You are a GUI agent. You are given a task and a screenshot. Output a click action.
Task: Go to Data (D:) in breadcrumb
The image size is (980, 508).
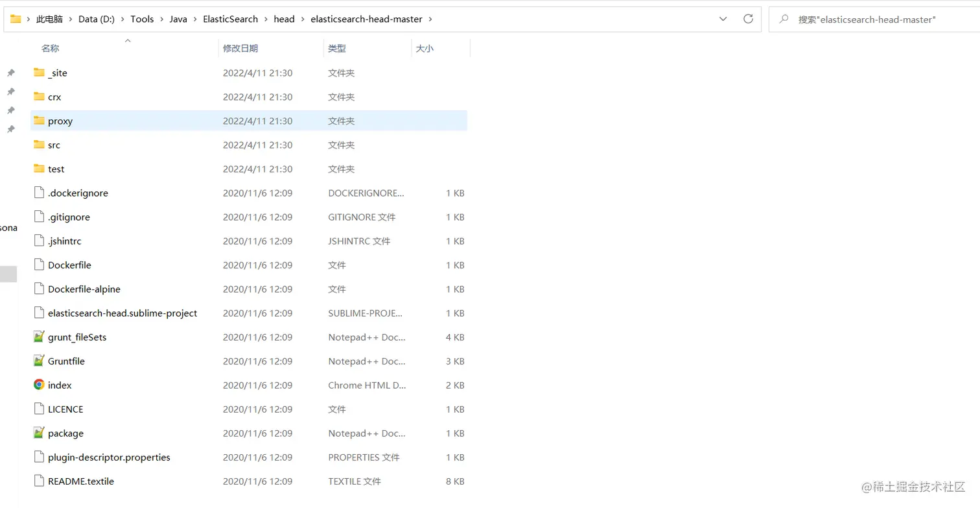point(97,19)
